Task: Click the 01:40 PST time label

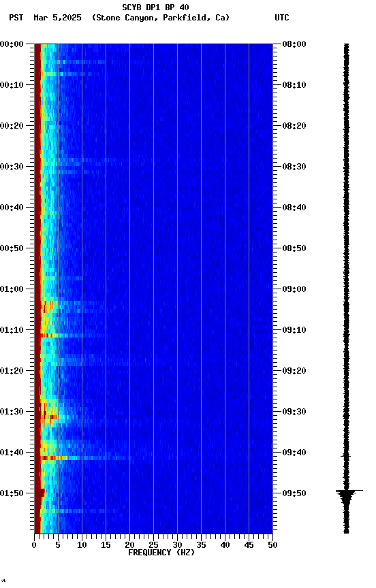Action: click(12, 453)
